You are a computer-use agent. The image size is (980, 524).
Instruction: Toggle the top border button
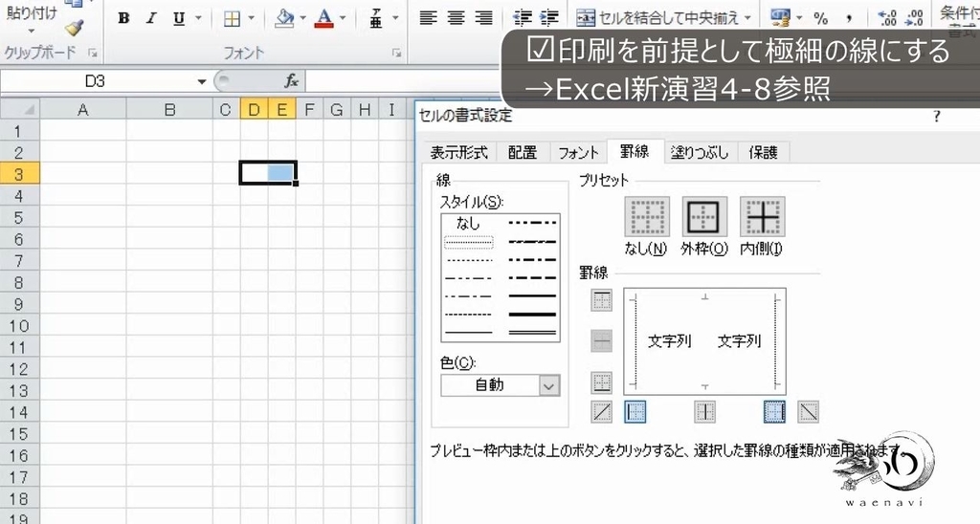pyautogui.click(x=601, y=300)
